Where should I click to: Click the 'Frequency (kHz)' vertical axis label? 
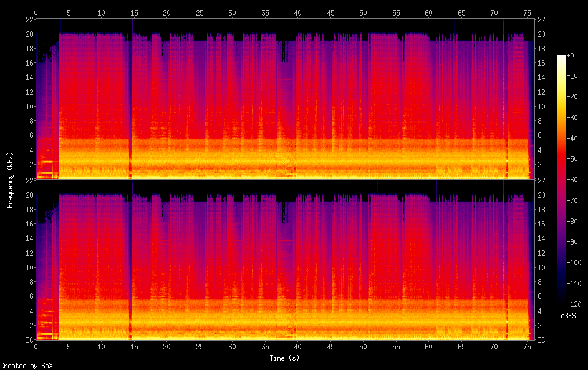[11, 180]
